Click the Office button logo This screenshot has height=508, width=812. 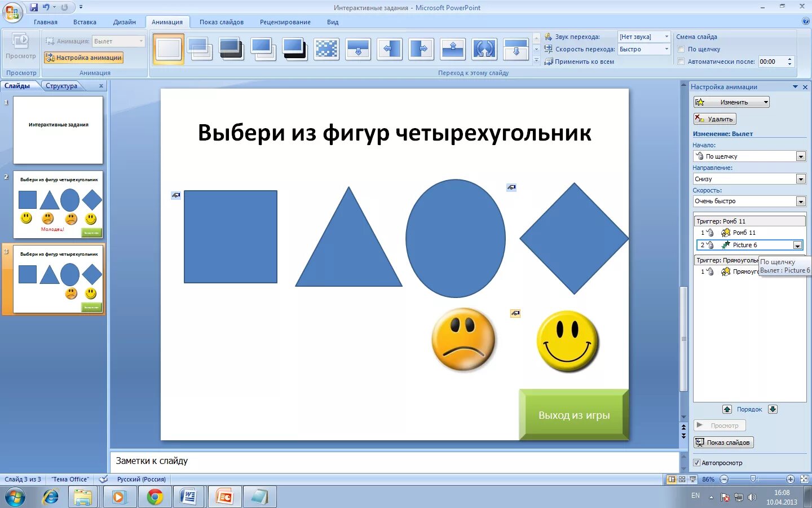pos(11,11)
